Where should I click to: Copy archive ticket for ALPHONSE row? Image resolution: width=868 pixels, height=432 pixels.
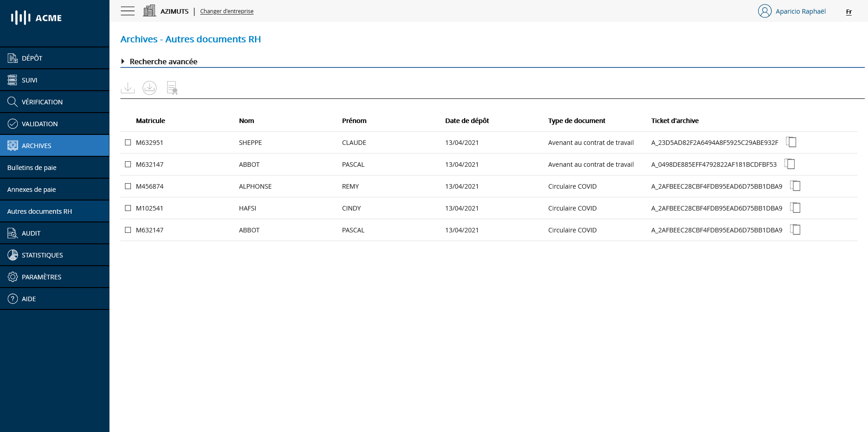pos(795,186)
